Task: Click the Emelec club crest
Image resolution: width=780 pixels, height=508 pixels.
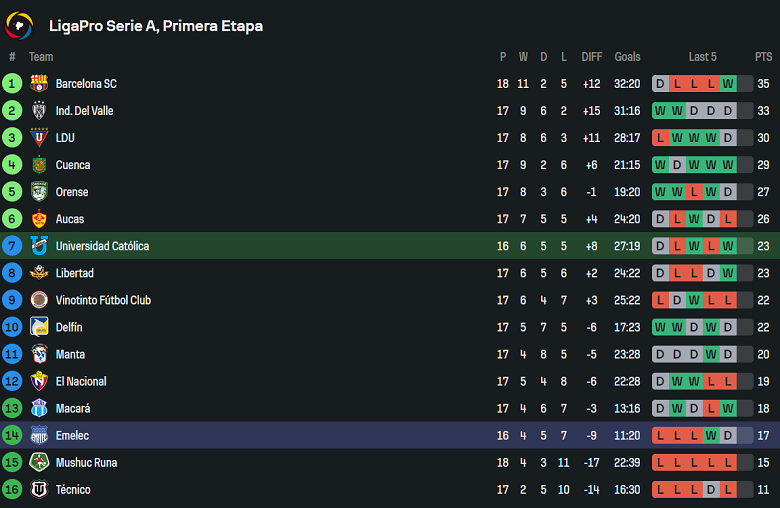Action: pos(39,435)
